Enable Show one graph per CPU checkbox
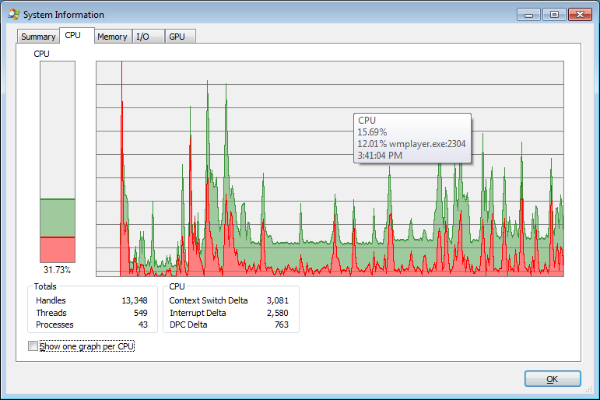The image size is (600, 400). tap(36, 346)
